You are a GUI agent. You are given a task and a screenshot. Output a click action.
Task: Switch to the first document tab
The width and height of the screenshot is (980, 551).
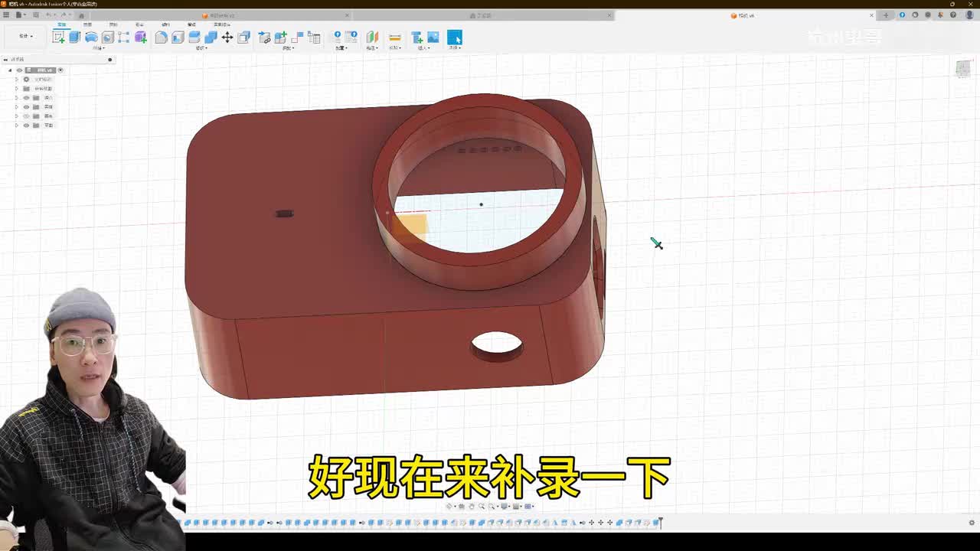point(219,15)
